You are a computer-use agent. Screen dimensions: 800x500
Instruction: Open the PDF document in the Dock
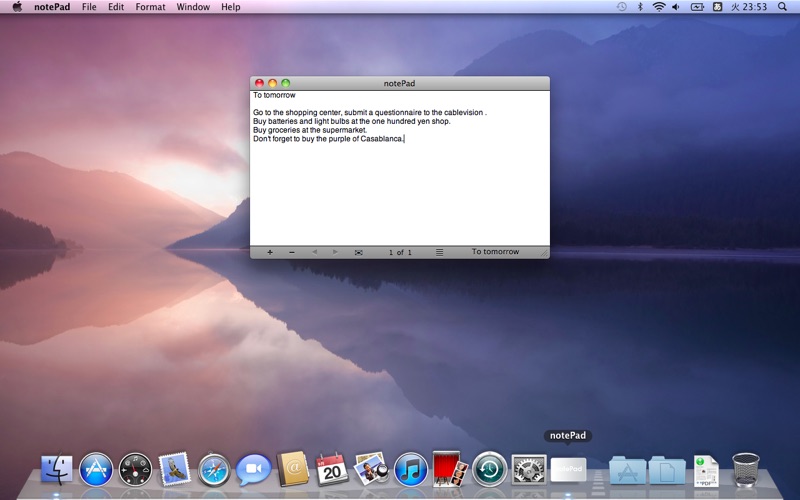pos(707,470)
